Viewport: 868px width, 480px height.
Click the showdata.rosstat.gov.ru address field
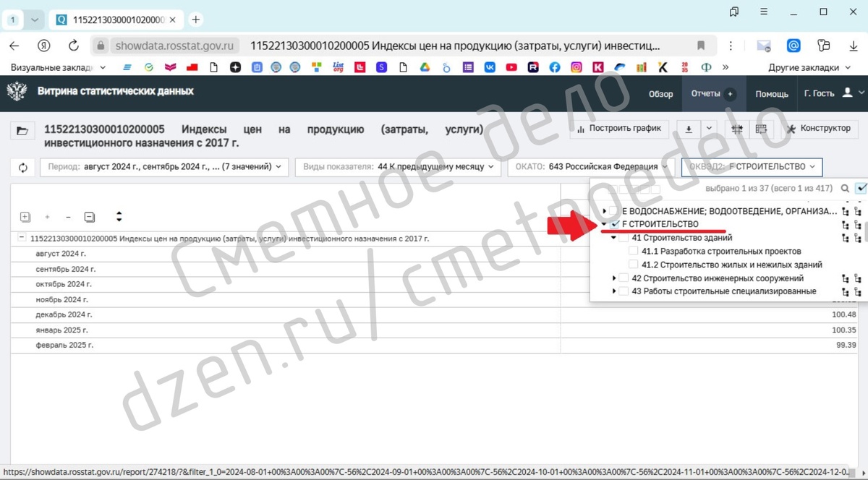(176, 46)
